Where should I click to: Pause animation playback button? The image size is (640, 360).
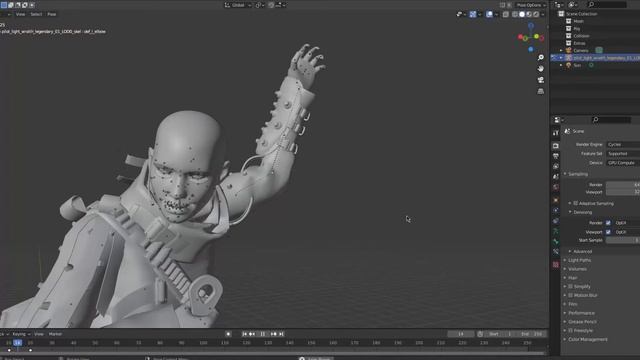[263, 334]
